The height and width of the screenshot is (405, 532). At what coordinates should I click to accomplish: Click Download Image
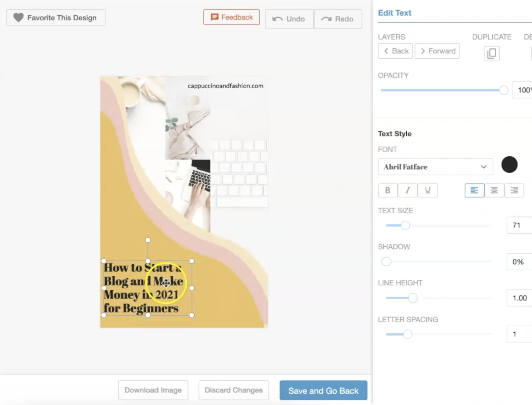[153, 390]
